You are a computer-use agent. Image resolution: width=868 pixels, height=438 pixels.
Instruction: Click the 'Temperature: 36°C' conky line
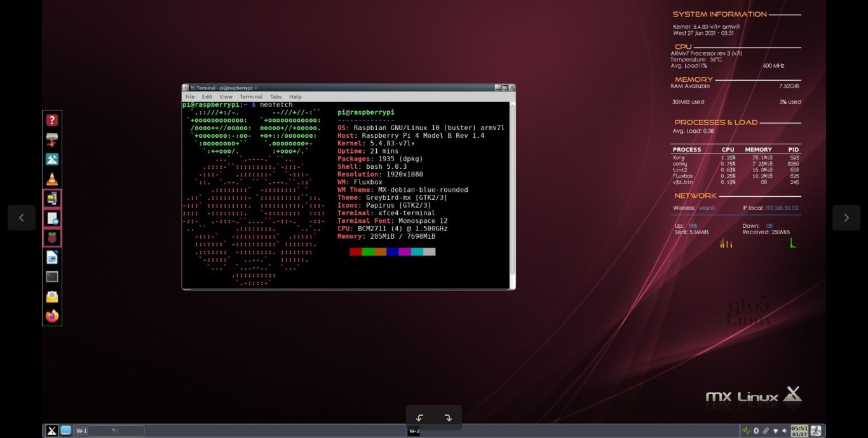696,59
